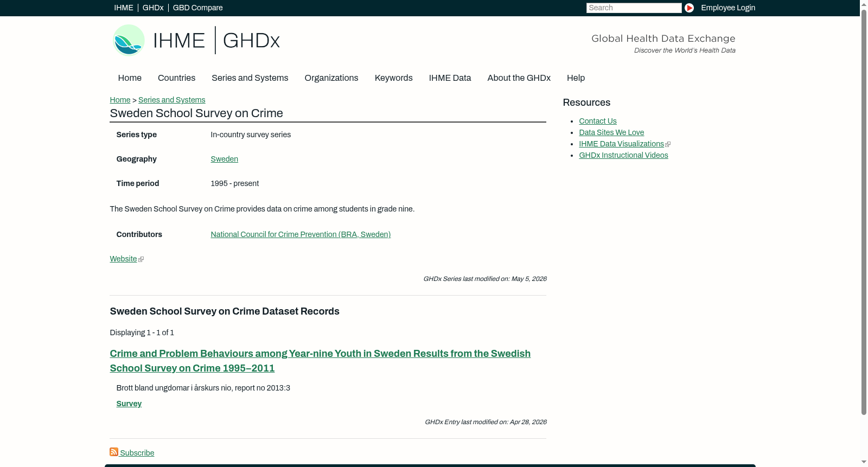This screenshot has width=868, height=467.
Task: Open the Organizations menu item
Action: click(x=331, y=78)
